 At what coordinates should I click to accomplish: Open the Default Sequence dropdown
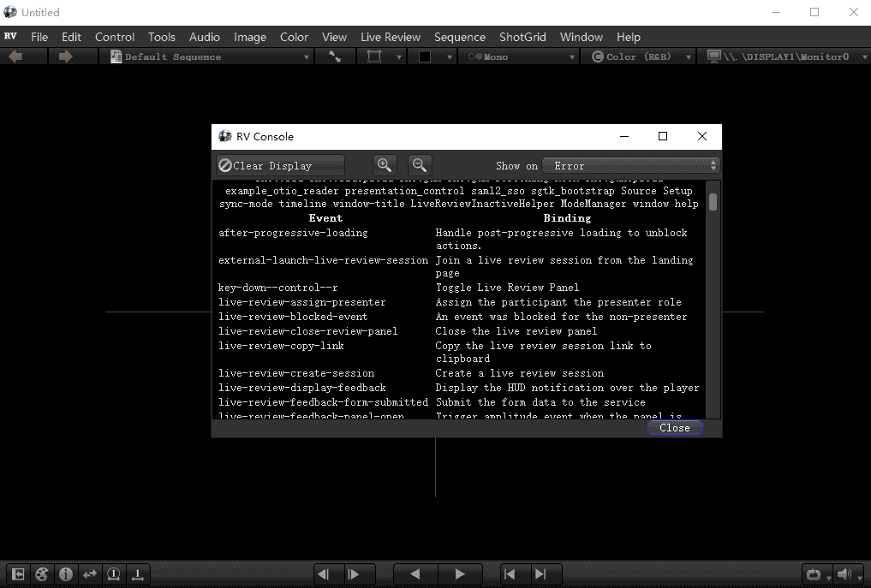click(x=210, y=56)
